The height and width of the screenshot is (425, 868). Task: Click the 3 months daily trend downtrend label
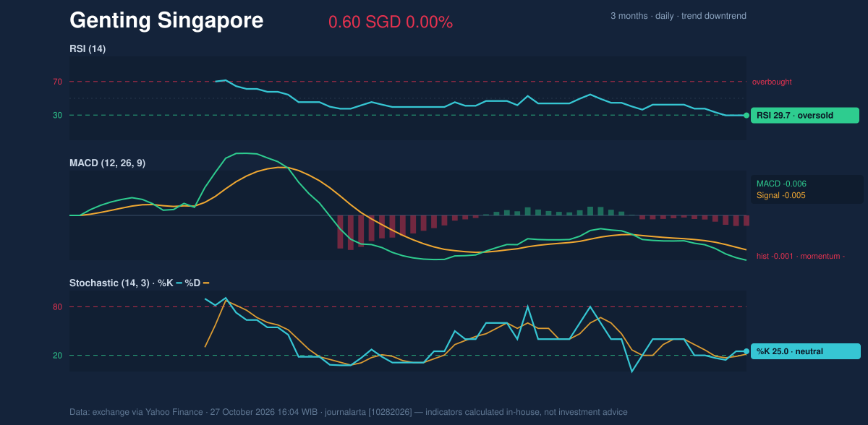tap(678, 16)
